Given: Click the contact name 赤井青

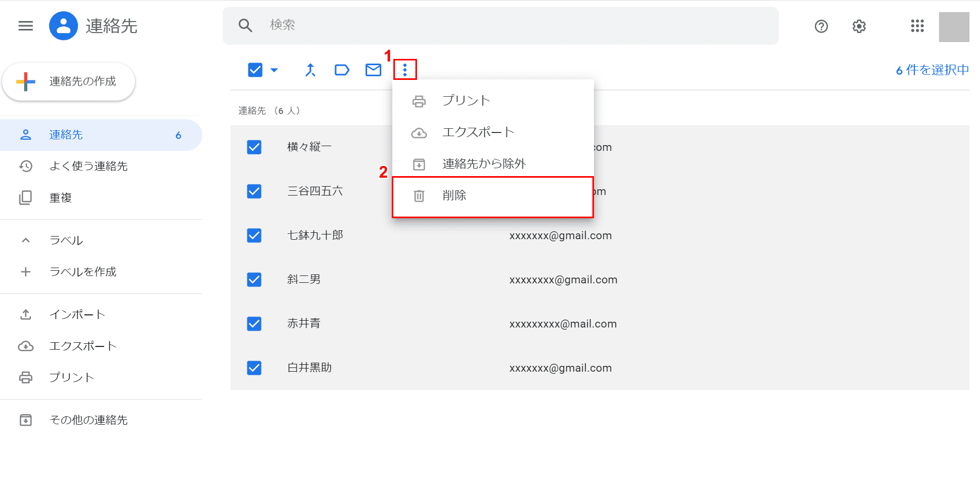Looking at the screenshot, I should click(304, 324).
